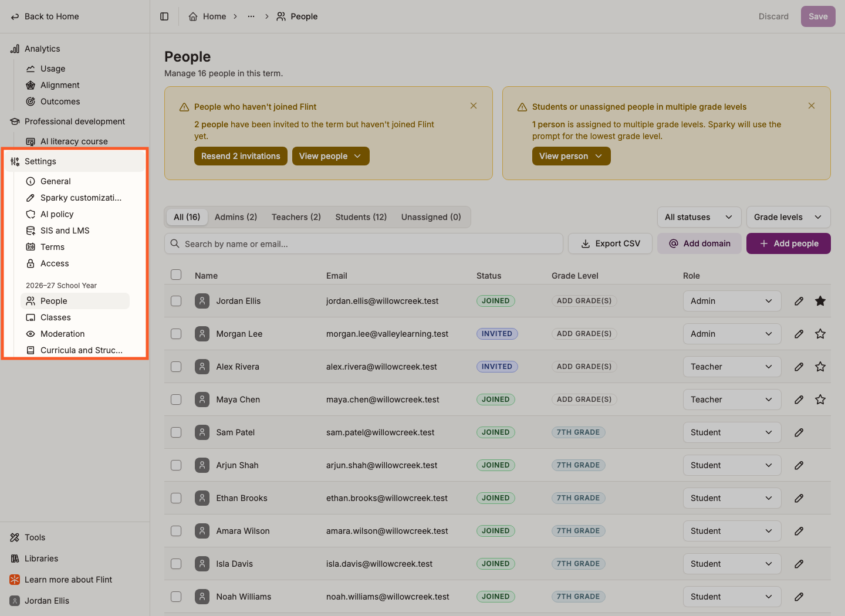Click the star icon for Maya Chen
The width and height of the screenshot is (845, 616).
coord(820,400)
